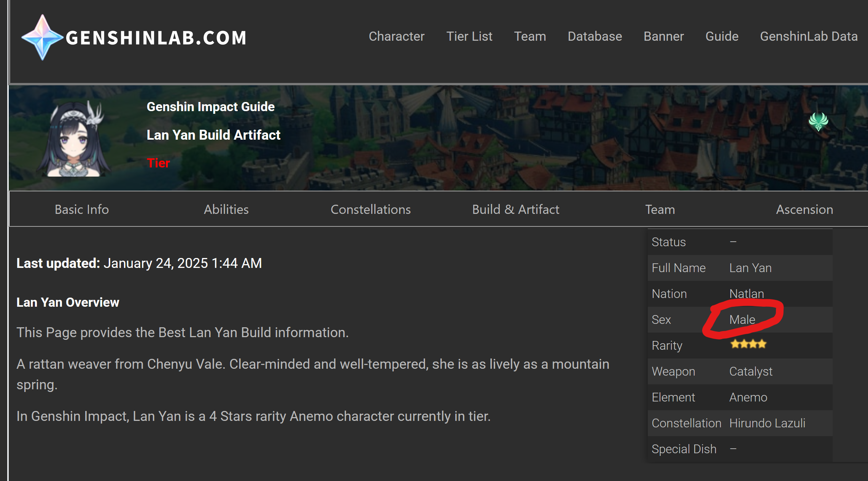Open the Database menu
This screenshot has height=481, width=868.
[x=595, y=37]
